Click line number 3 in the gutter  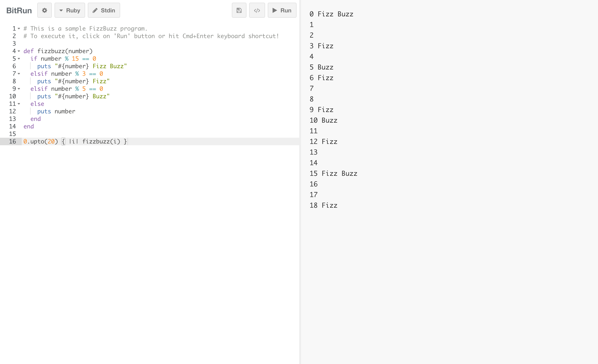point(14,44)
